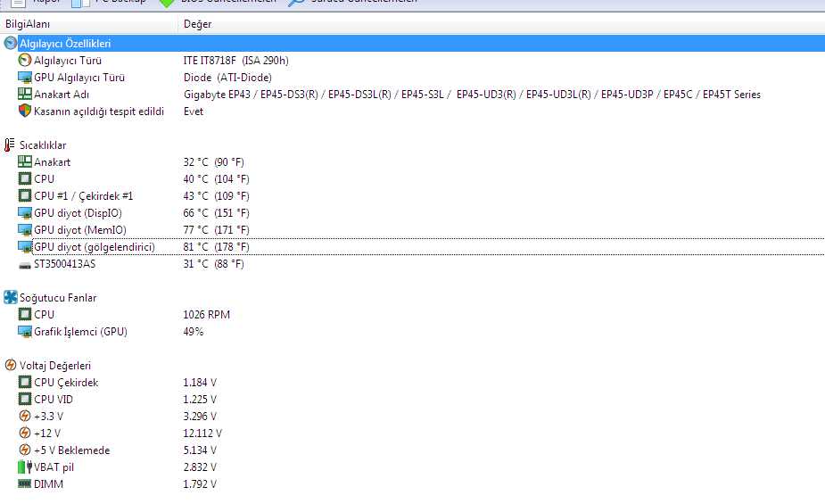Image resolution: width=825 pixels, height=504 pixels.
Task: Click the shield icon for Kasanın açıldığı
Action: pos(25,112)
